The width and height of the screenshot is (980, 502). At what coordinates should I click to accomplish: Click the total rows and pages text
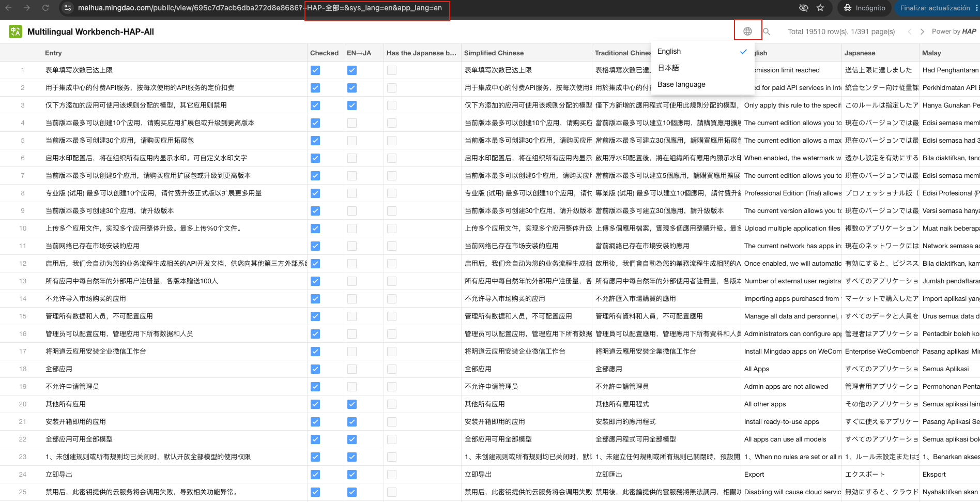click(x=841, y=32)
